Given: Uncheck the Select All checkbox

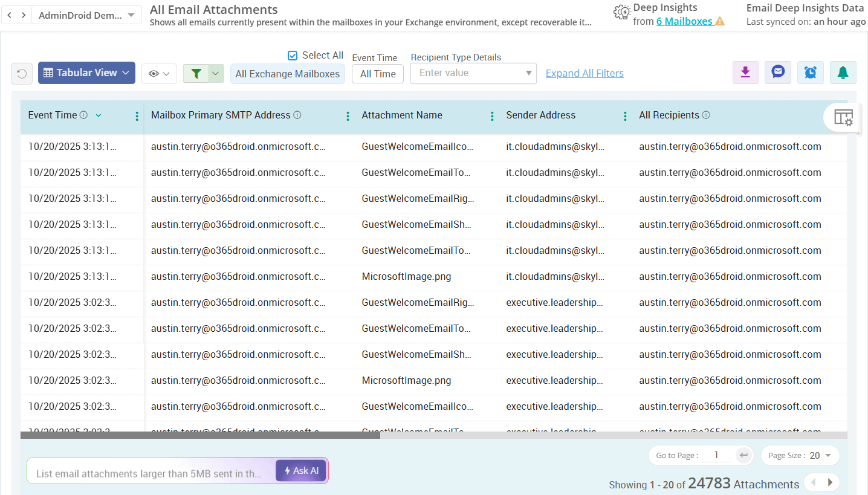Looking at the screenshot, I should [x=292, y=54].
